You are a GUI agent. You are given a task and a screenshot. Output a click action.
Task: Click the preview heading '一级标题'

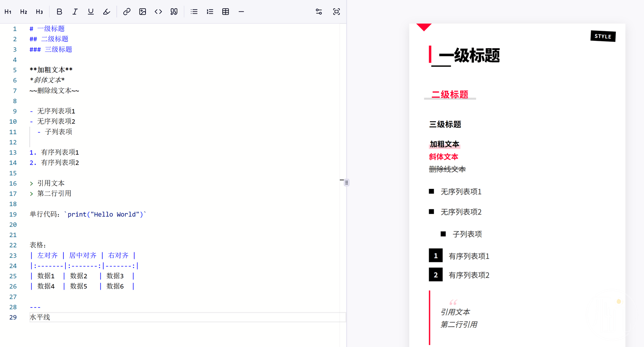coord(469,56)
